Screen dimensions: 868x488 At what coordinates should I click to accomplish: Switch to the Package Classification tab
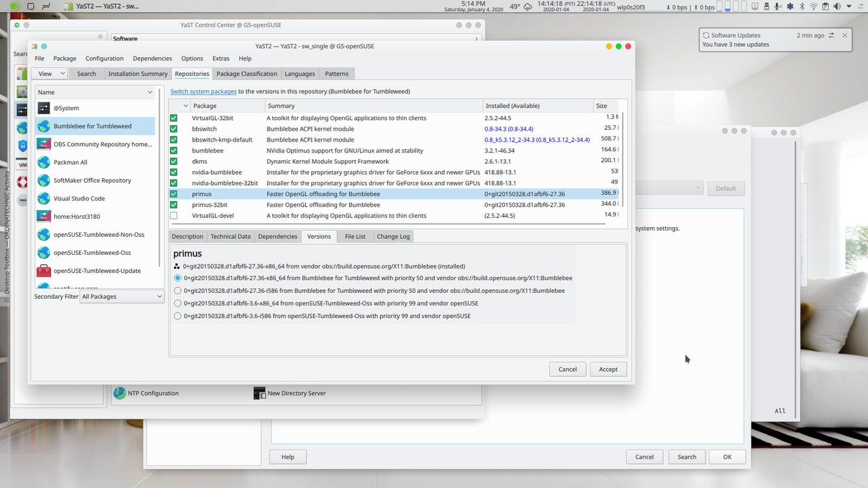tap(247, 74)
